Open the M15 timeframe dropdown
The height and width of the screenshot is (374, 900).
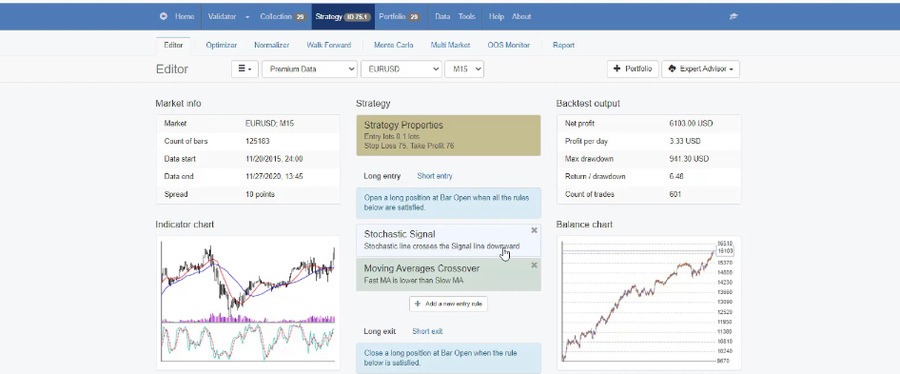464,69
